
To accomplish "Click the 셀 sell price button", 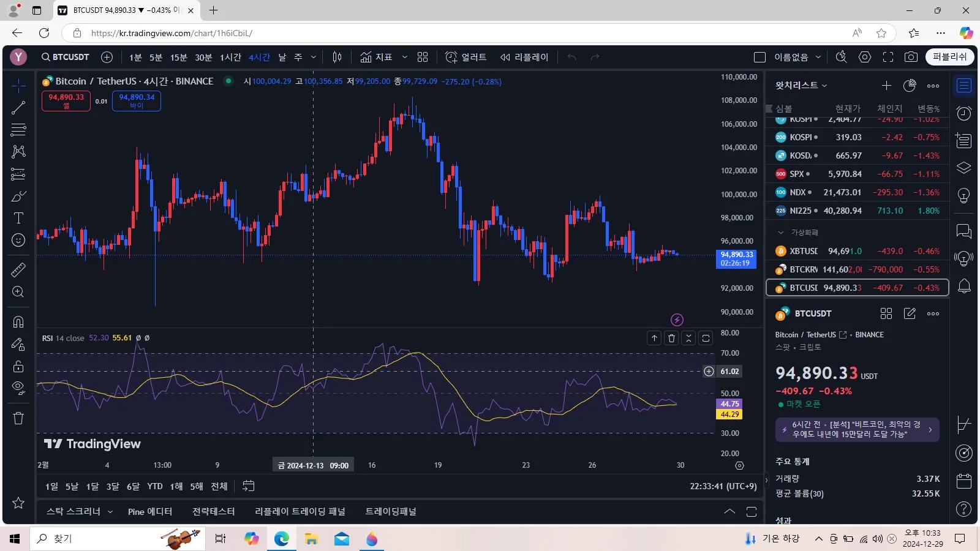I will point(66,101).
